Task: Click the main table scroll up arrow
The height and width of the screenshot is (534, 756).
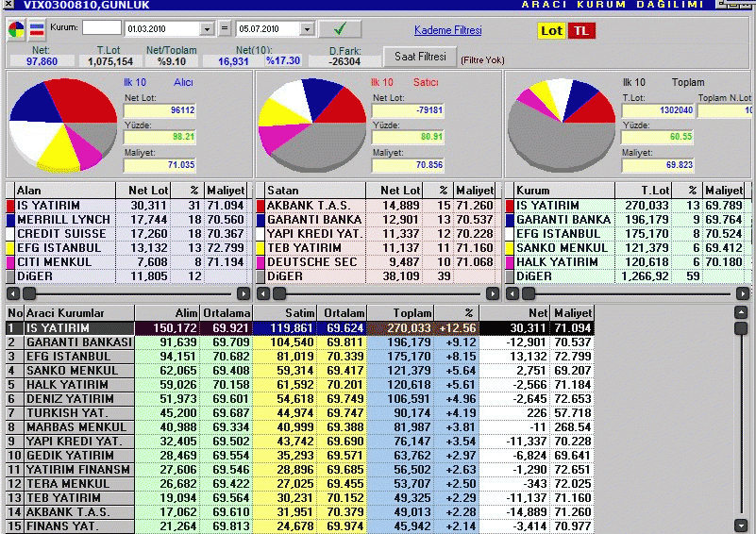Action: coord(741,312)
